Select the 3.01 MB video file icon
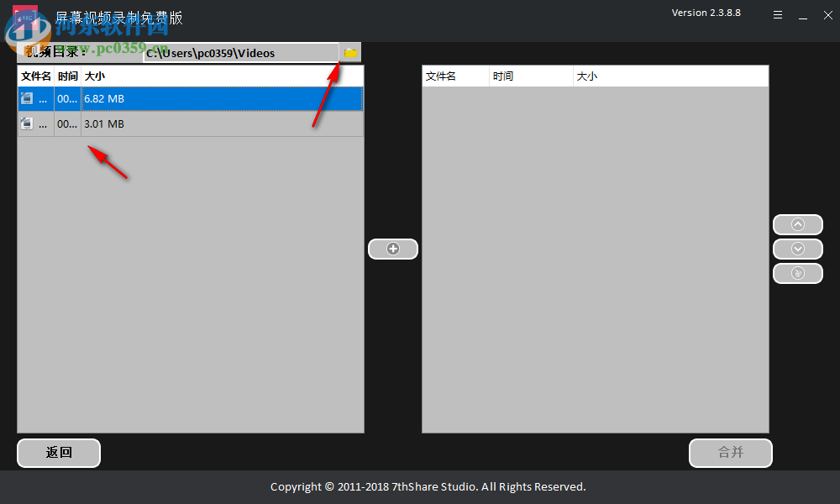 (x=26, y=123)
